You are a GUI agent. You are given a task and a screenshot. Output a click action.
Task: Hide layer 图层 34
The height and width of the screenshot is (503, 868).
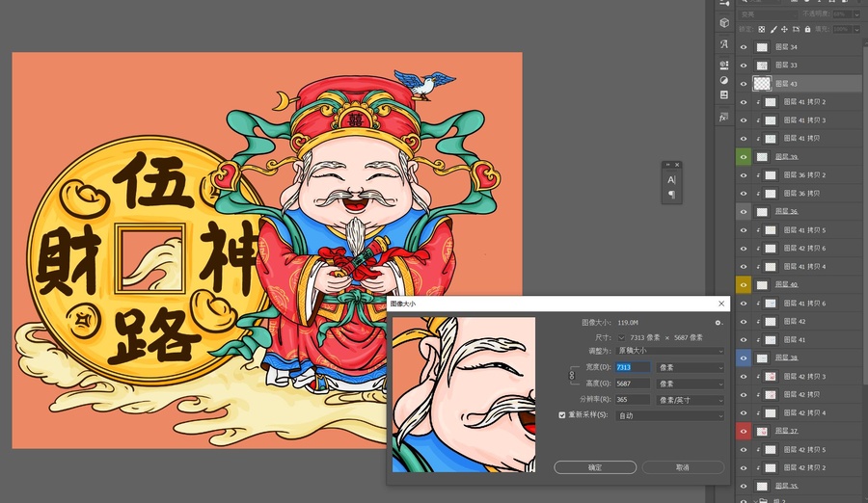click(x=744, y=47)
